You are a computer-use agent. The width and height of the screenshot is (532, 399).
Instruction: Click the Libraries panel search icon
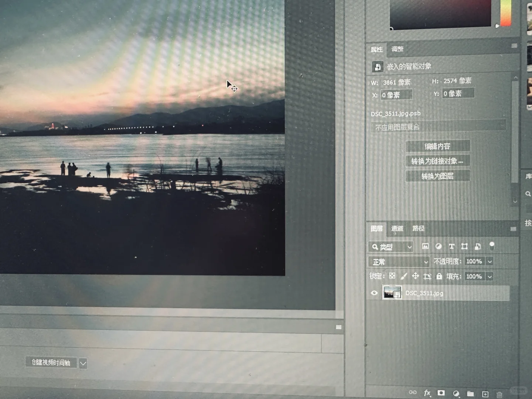[x=528, y=194]
